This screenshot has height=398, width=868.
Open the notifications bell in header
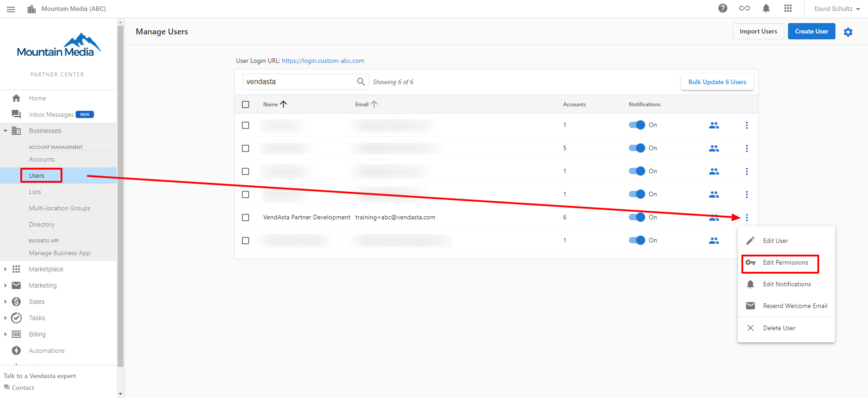pyautogui.click(x=766, y=8)
